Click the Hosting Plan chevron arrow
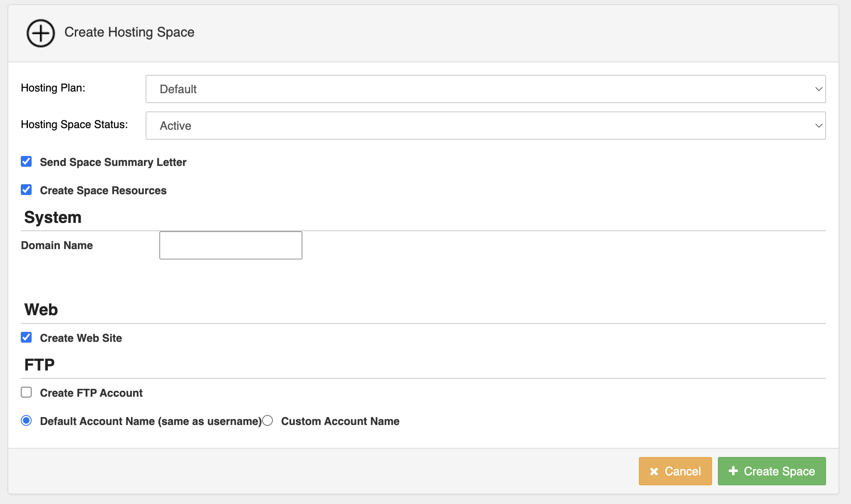 (819, 89)
